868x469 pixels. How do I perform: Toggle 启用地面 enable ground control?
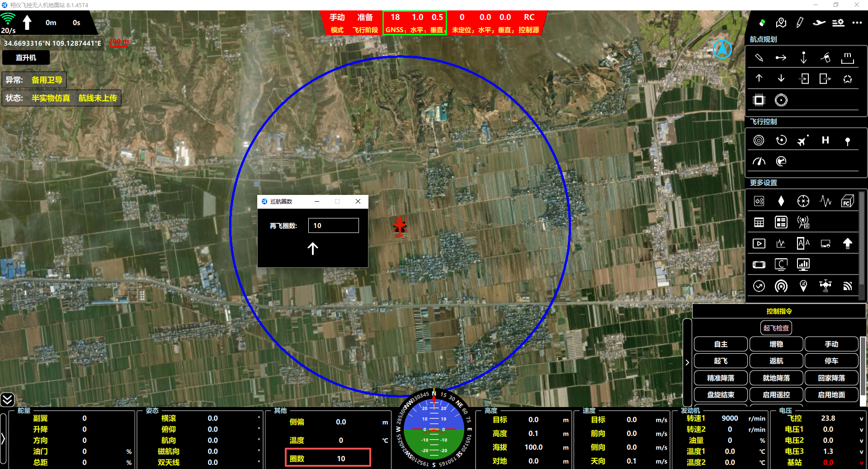tap(831, 395)
